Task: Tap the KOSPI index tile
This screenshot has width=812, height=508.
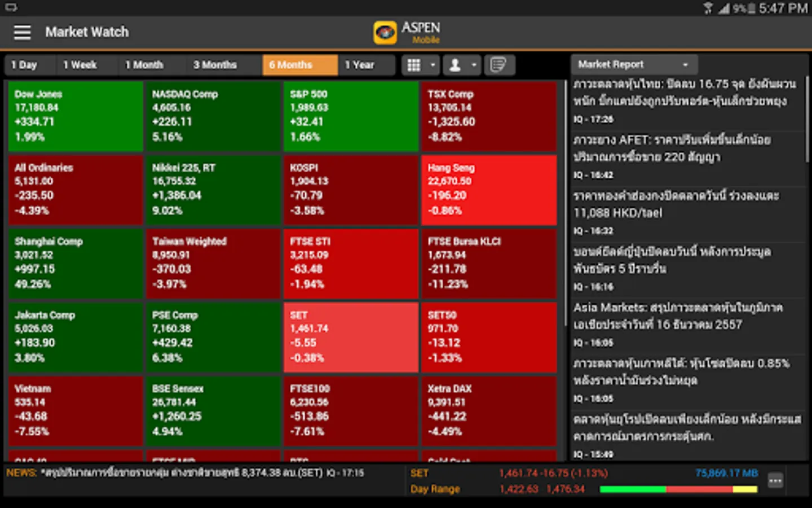Action: point(351,190)
